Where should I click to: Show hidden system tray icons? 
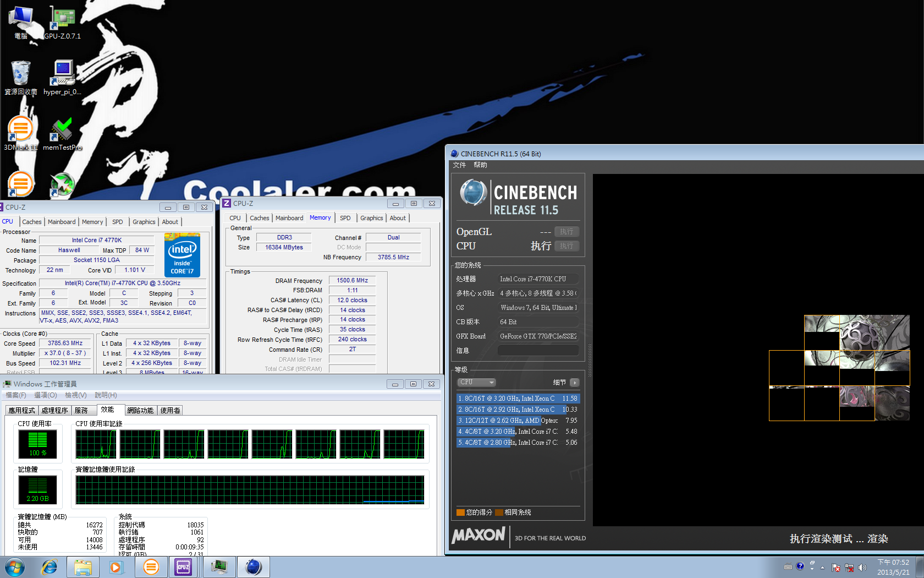pyautogui.click(x=823, y=568)
